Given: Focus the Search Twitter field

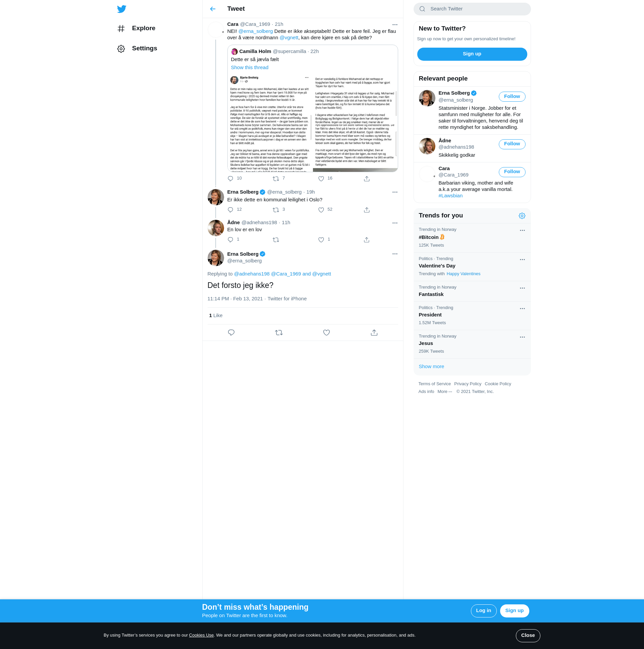Looking at the screenshot, I should coord(472,9).
